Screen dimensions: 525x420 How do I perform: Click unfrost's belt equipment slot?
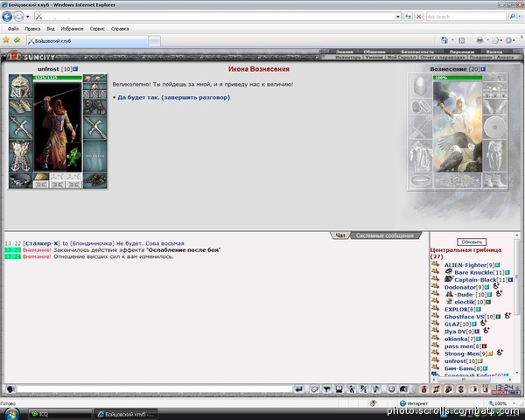[20, 180]
